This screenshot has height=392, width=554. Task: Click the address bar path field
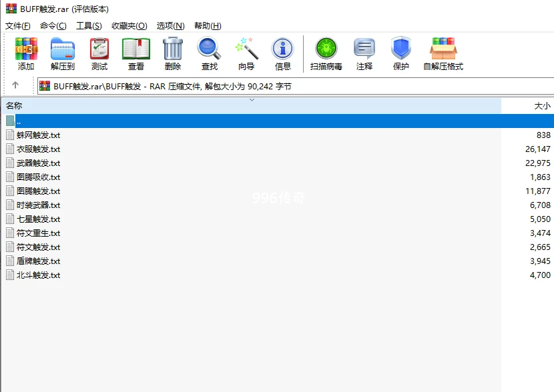(x=296, y=86)
